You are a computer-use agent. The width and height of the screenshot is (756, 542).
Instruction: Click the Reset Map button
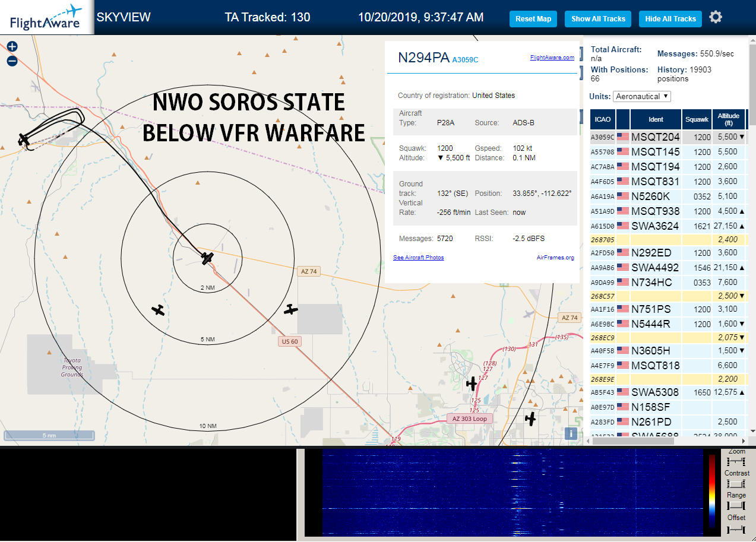coord(533,19)
